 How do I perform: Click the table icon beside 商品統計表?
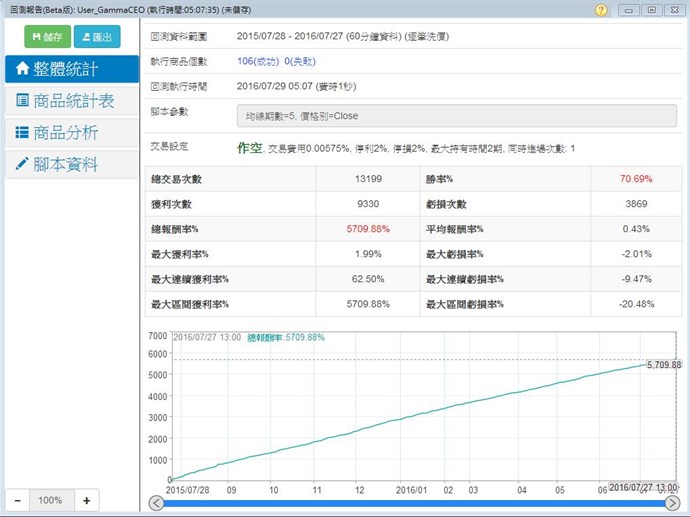click(22, 101)
